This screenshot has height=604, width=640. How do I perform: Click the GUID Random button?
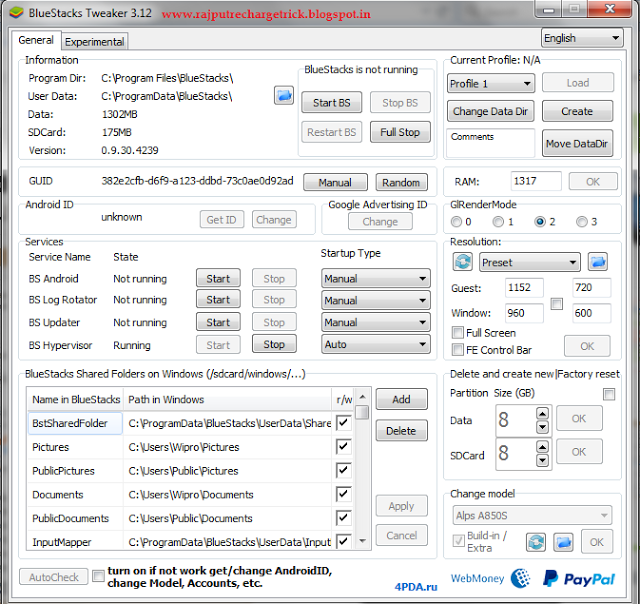401,182
